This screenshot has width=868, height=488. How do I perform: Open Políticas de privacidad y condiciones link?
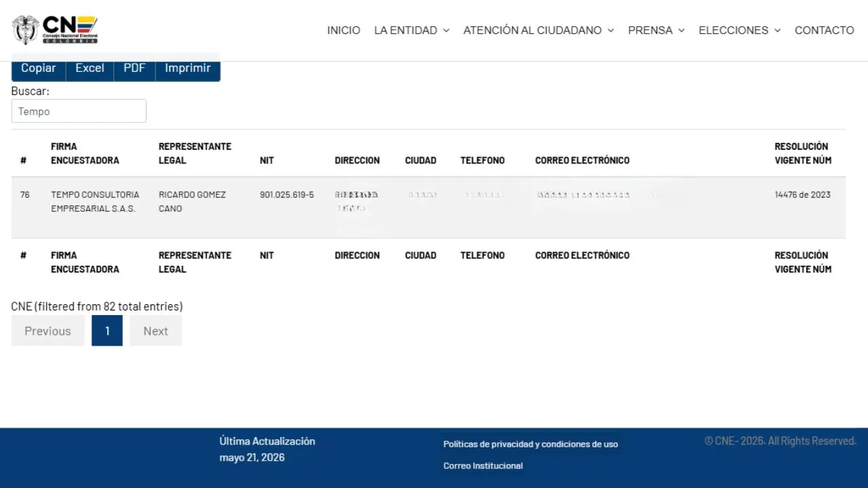(530, 444)
